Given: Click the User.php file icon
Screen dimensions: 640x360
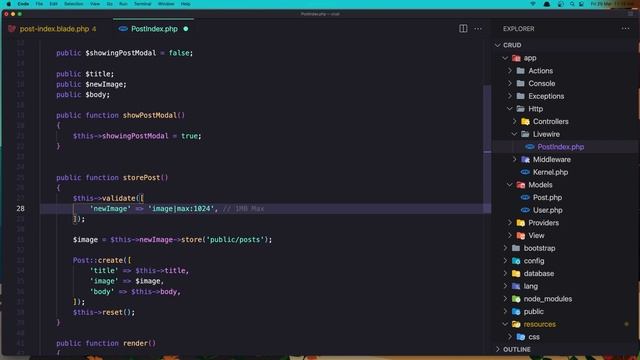Looking at the screenshot, I should [x=525, y=210].
